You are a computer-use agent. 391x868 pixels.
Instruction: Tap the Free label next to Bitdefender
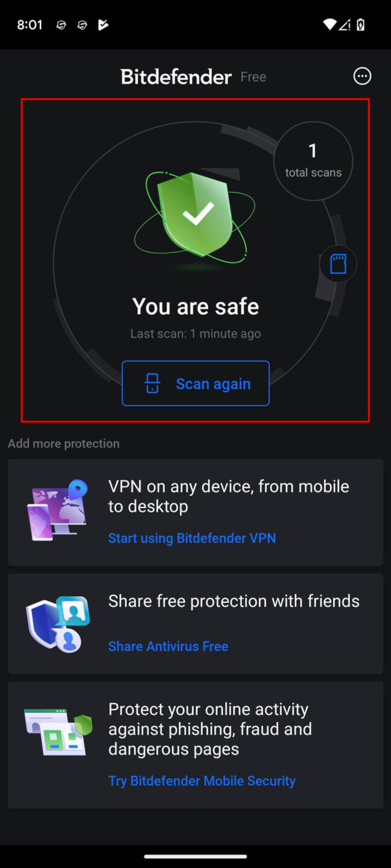pos(253,77)
